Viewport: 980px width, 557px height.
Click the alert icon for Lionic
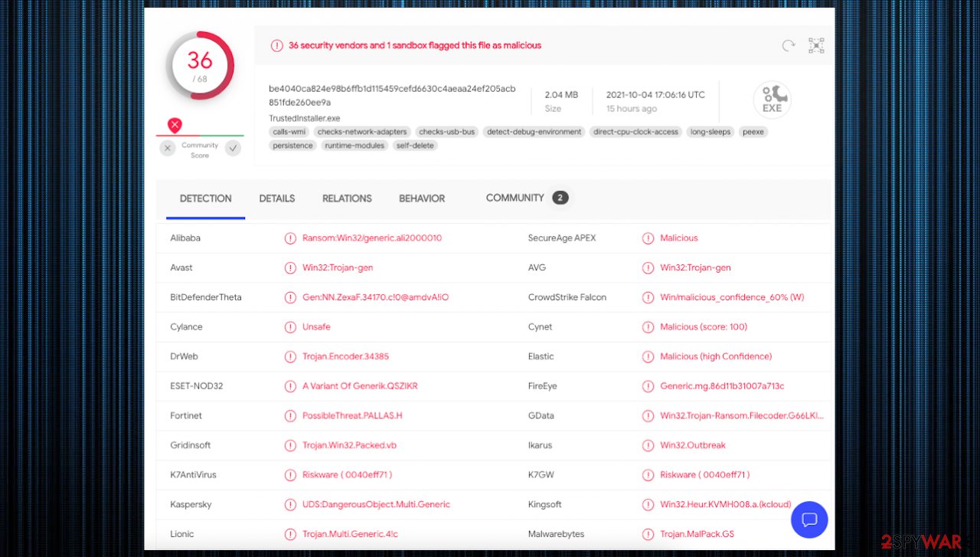(290, 535)
